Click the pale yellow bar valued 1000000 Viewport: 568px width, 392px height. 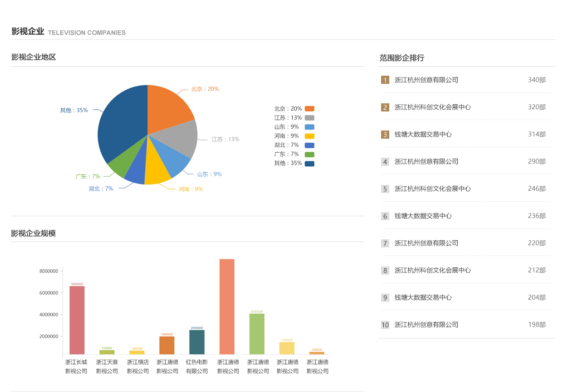287,348
